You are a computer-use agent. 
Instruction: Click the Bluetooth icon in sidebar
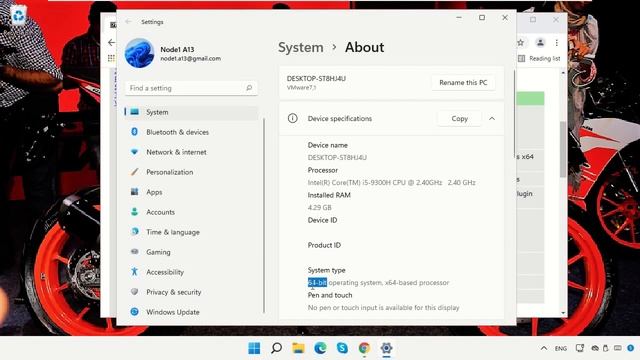(134, 132)
